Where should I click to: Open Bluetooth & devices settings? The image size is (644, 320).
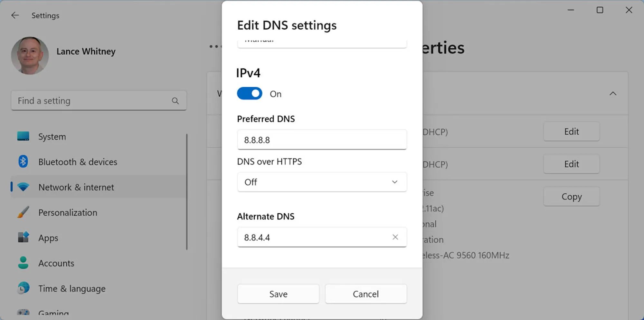(78, 162)
